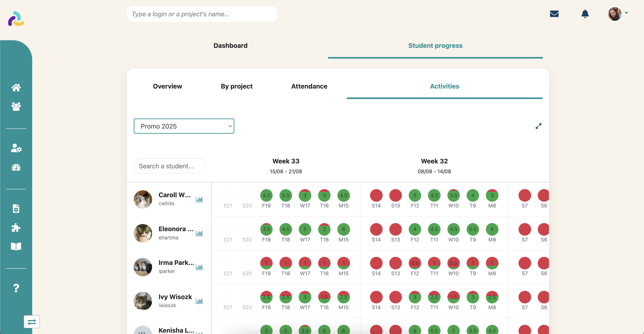The width and height of the screenshot is (644, 334).
Task: Select the Overview sub-tab
Action: pos(167,86)
